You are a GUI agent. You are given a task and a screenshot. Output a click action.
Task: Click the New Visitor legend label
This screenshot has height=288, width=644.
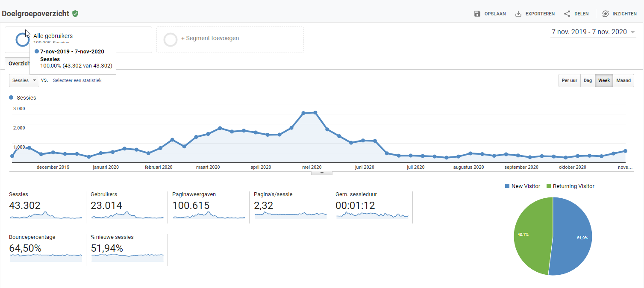pos(526,186)
